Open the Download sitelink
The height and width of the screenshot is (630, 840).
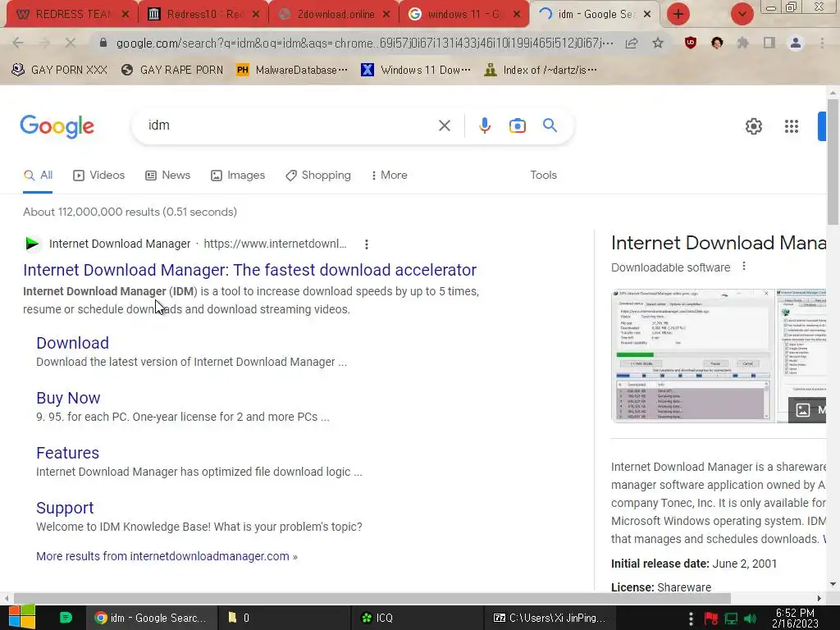click(x=72, y=343)
